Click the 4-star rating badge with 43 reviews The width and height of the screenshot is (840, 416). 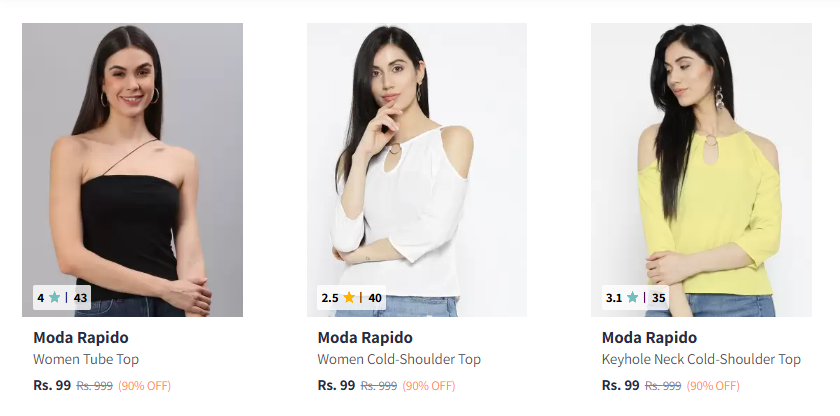pyautogui.click(x=62, y=297)
